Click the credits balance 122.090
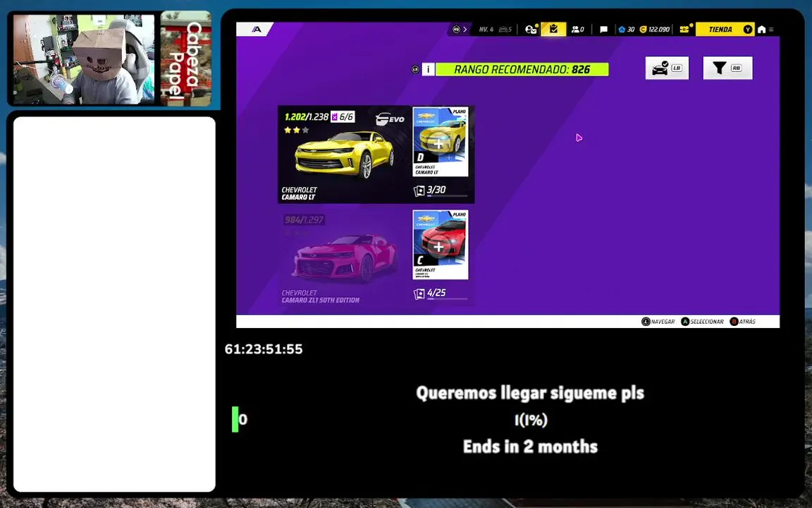This screenshot has width=812, height=508. tap(655, 30)
